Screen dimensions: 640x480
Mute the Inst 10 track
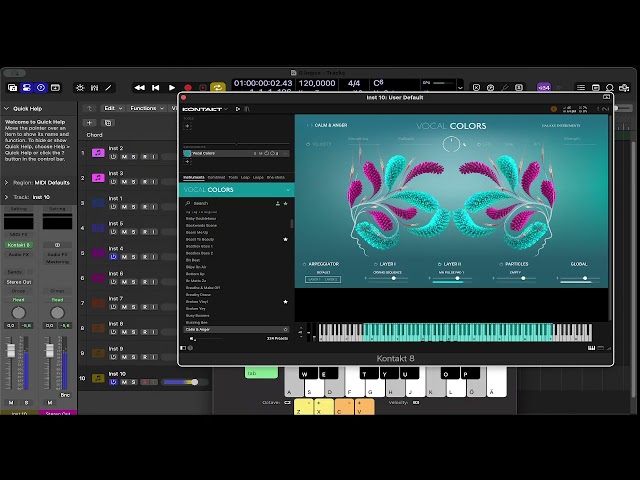(x=124, y=382)
